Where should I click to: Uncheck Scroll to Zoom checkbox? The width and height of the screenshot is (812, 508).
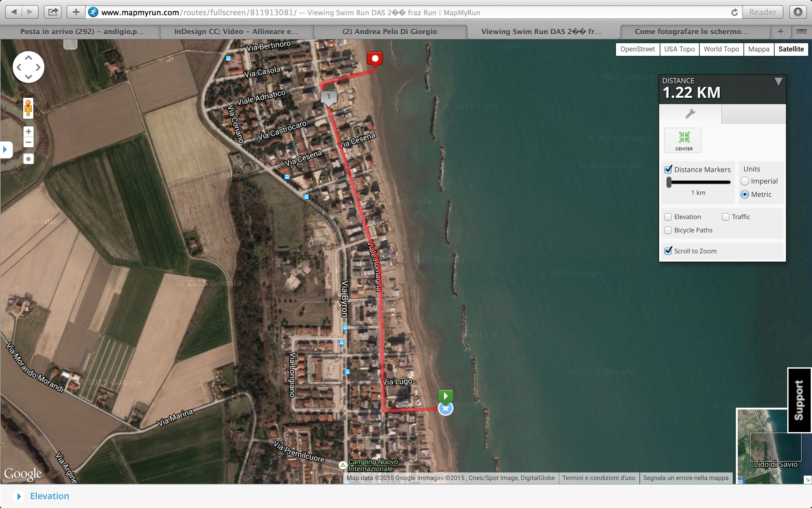(668, 251)
